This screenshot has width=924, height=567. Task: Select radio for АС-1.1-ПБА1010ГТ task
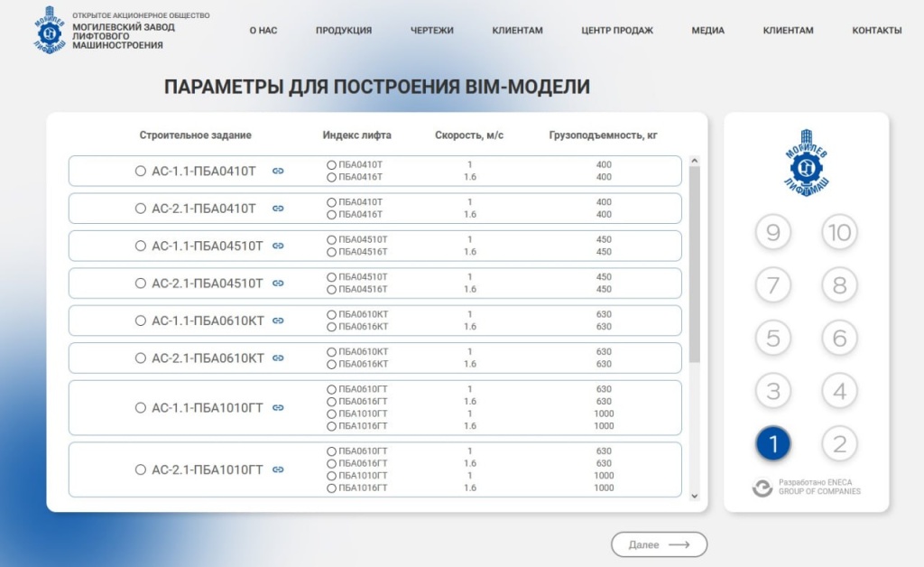coord(140,408)
